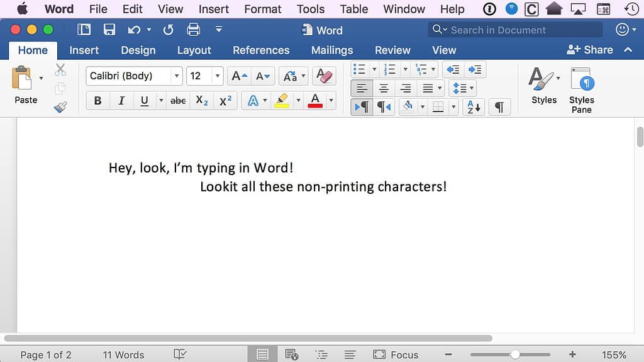Screen dimensions: 644x362
Task: Open the Format menu in menu bar
Action: coord(262,9)
